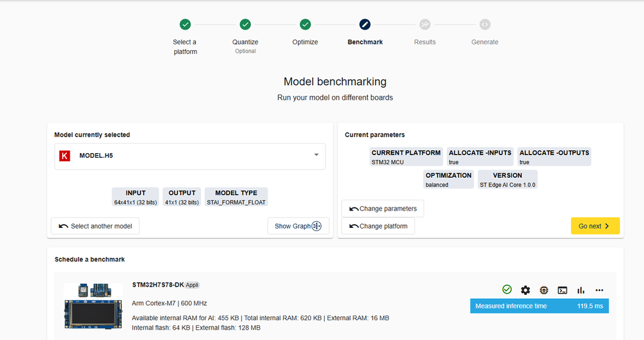Show the bar chart icon for benchmark results
644x340 pixels.
coord(581,290)
